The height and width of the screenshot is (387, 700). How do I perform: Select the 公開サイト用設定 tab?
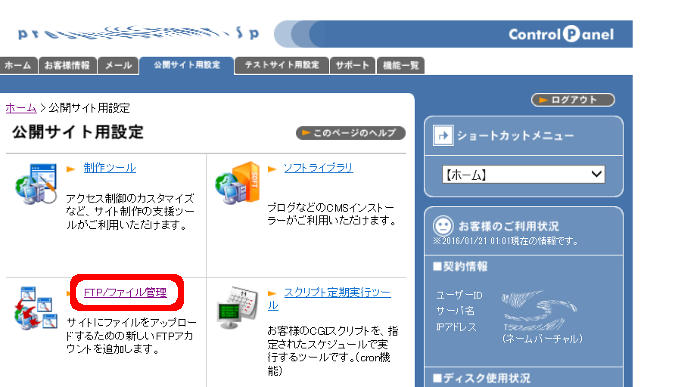coord(187,65)
